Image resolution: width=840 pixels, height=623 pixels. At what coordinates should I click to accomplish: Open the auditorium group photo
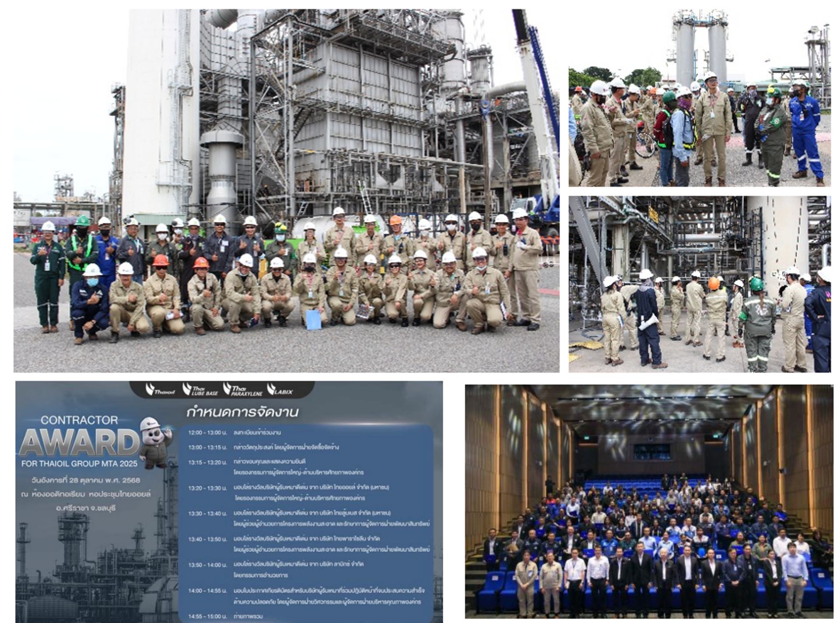coord(649,501)
